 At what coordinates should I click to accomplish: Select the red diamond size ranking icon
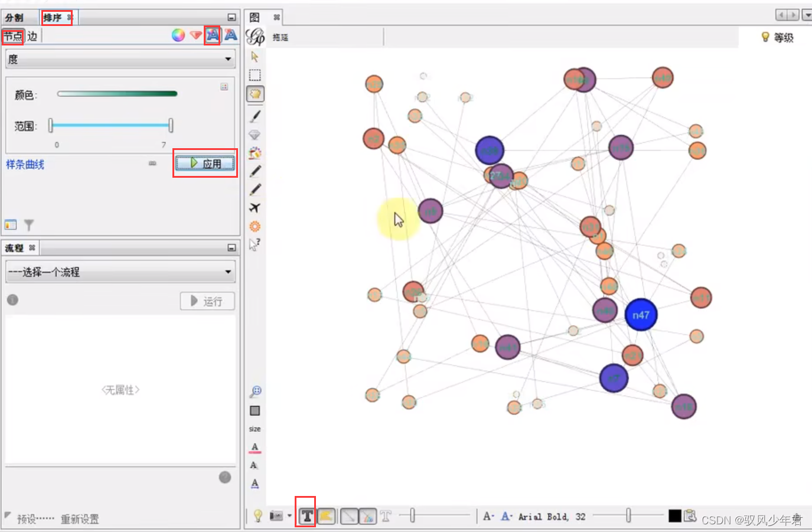point(195,35)
